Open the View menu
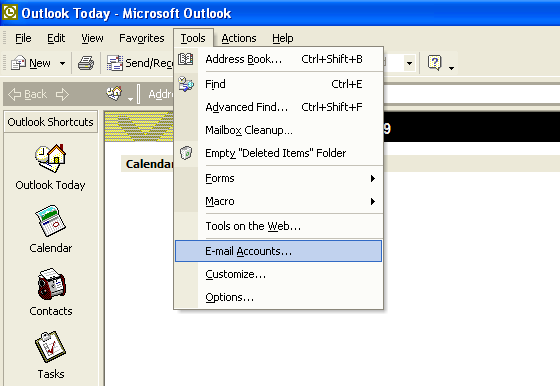This screenshot has height=386, width=560. (92, 38)
